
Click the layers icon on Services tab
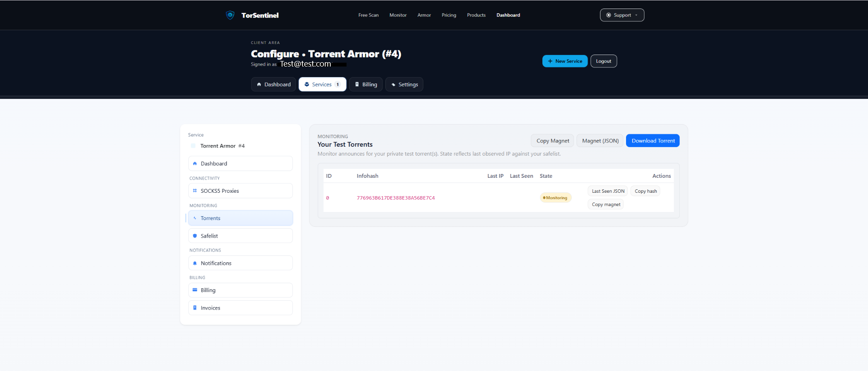click(307, 84)
